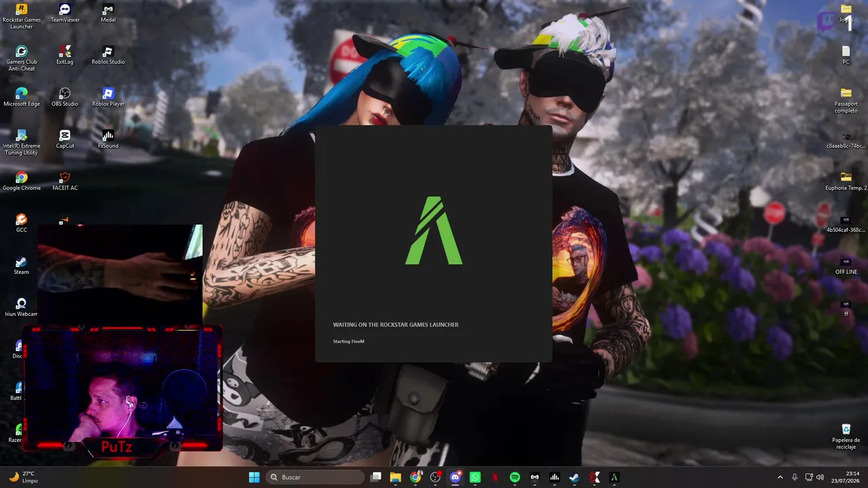The image size is (868, 488).
Task: Click the microphone tray icon
Action: point(794,477)
